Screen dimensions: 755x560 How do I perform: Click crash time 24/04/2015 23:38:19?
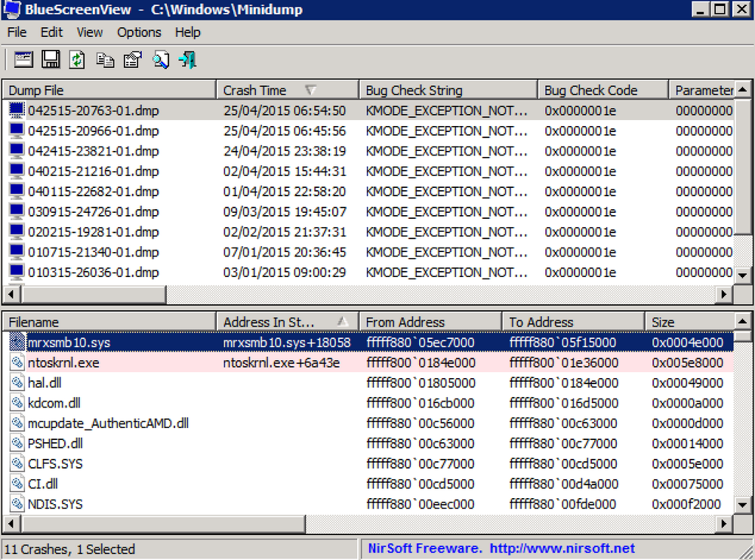[285, 151]
